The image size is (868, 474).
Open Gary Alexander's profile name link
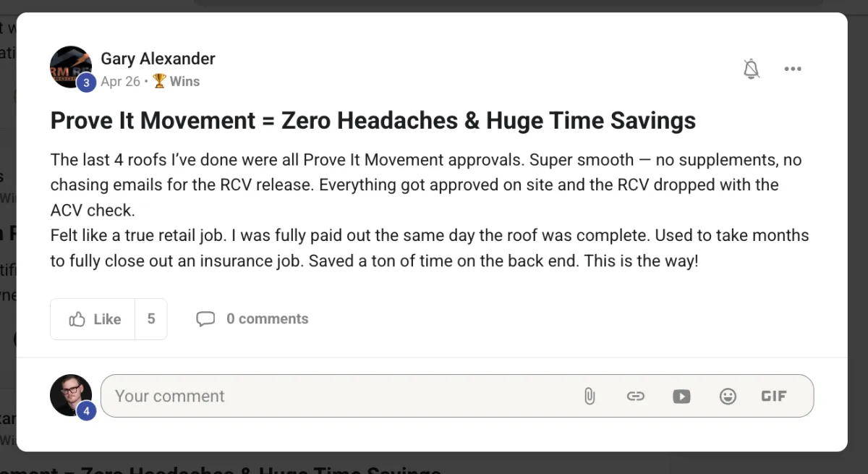coord(158,59)
